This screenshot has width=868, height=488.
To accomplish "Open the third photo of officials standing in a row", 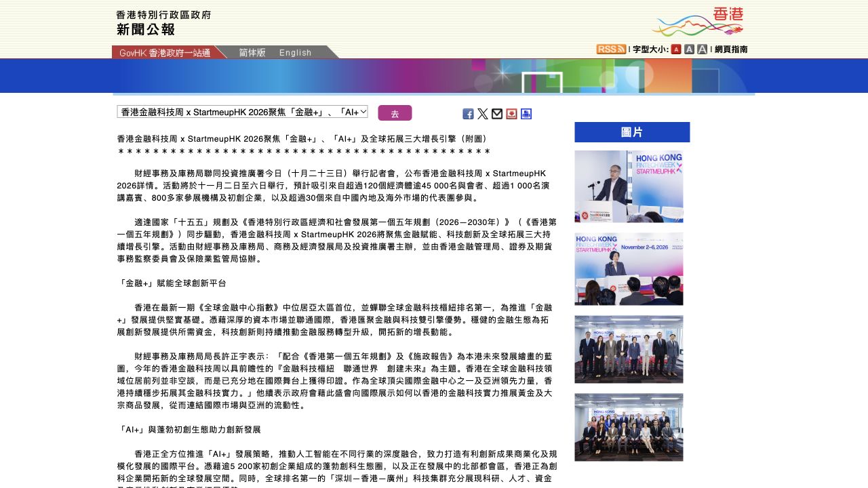I will pyautogui.click(x=629, y=349).
